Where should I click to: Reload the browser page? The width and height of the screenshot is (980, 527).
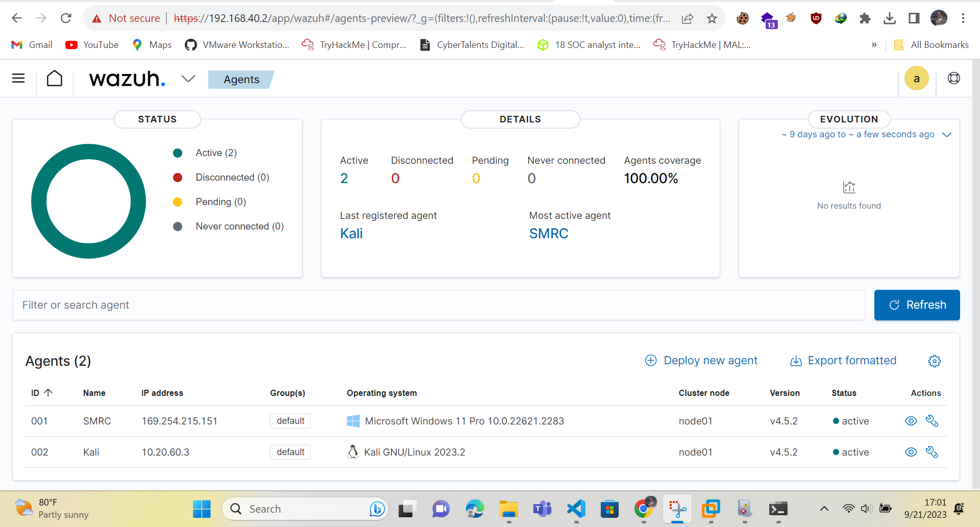[66, 18]
